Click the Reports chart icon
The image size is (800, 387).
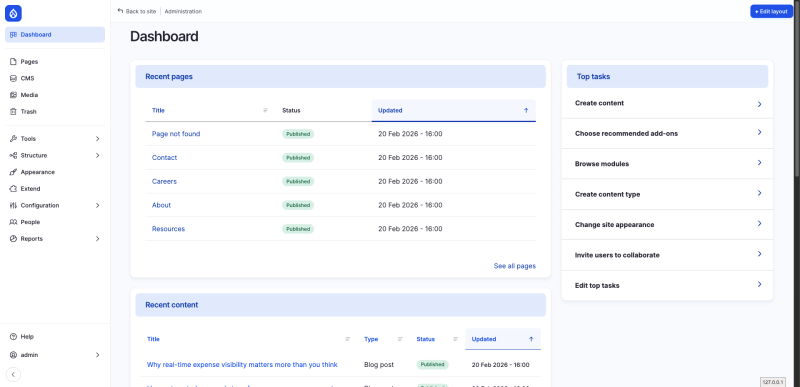(x=13, y=239)
